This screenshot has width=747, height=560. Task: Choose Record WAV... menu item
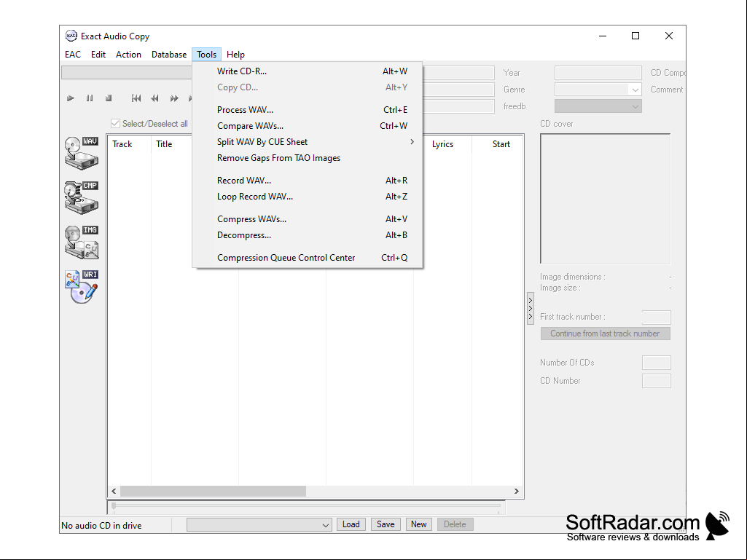308,181
